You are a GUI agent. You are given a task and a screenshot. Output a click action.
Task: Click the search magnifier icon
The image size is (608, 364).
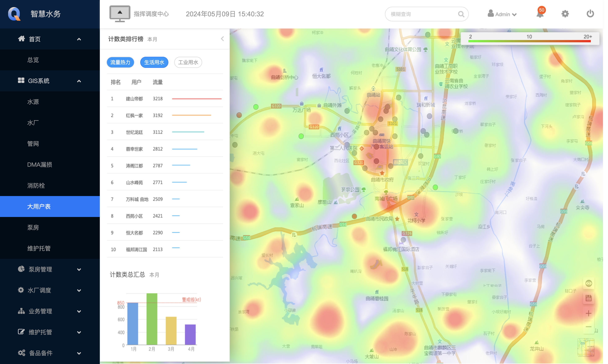pyautogui.click(x=461, y=14)
